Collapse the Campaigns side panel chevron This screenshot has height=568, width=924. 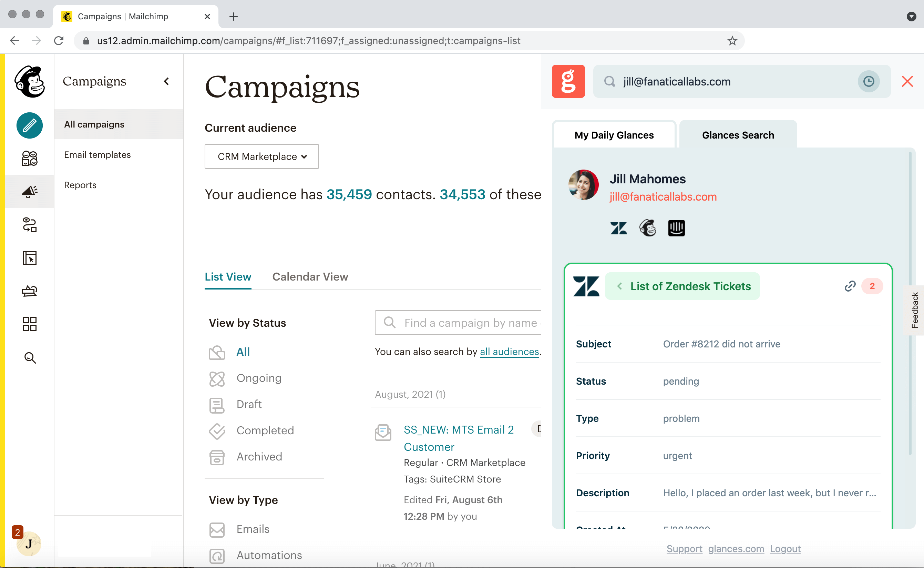pos(166,82)
